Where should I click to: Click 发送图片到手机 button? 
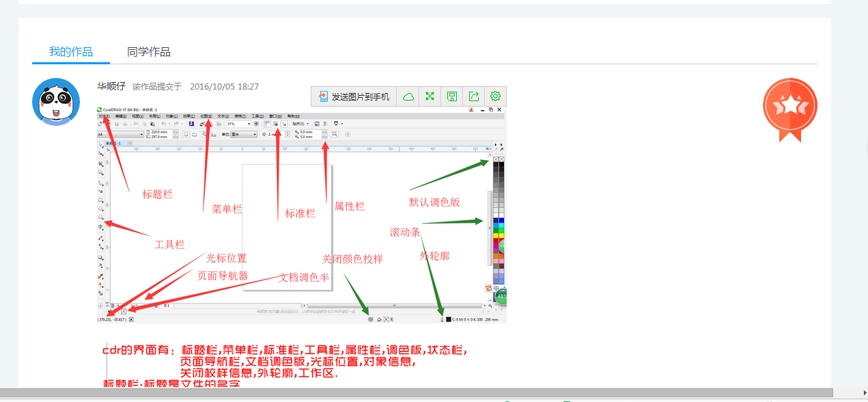[353, 96]
